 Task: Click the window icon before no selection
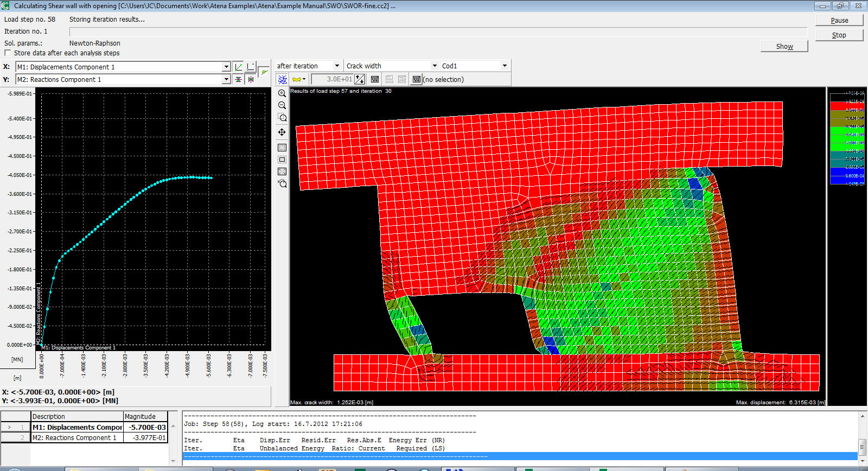pyautogui.click(x=417, y=79)
